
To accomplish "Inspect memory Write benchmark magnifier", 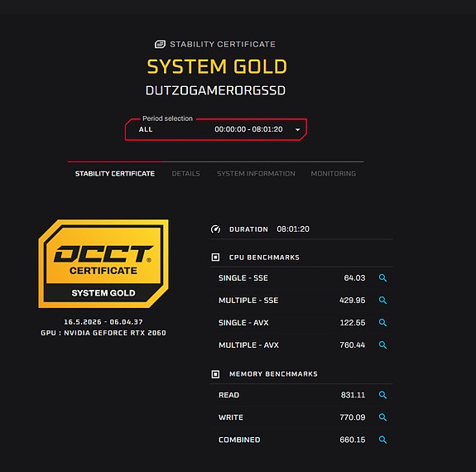I will click(382, 417).
